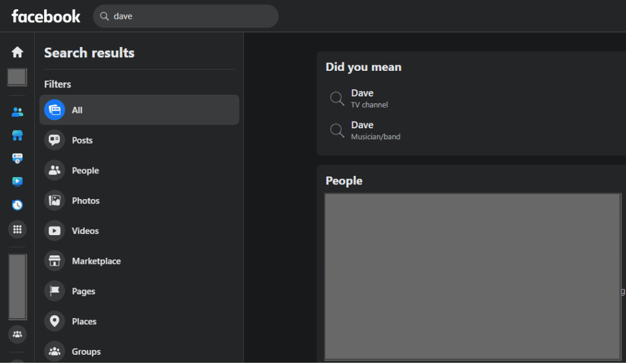Image resolution: width=626 pixels, height=364 pixels.
Task: Click inside the search input showing dave
Action: point(183,16)
